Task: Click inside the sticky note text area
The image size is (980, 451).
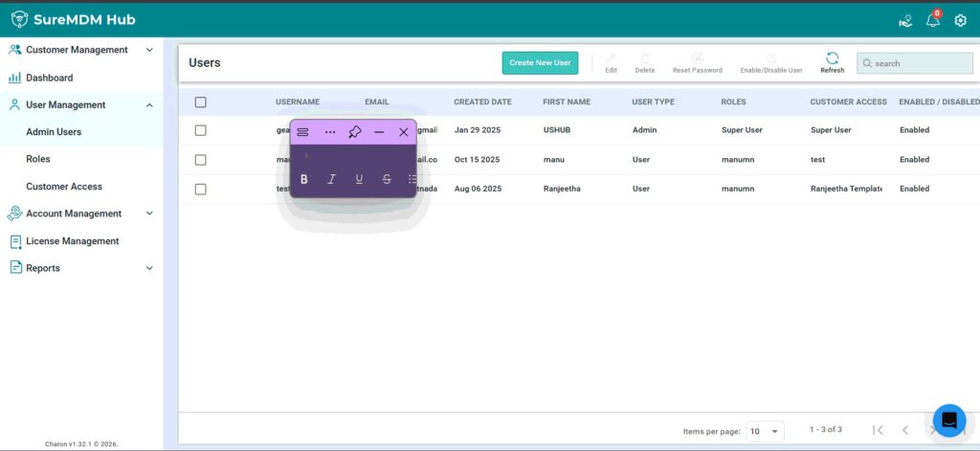Action: click(x=353, y=156)
